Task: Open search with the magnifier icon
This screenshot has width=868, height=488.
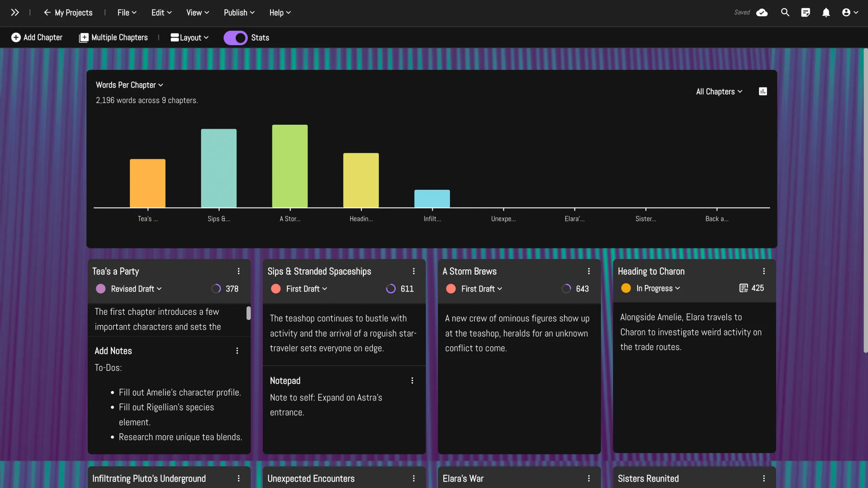Action: (785, 13)
